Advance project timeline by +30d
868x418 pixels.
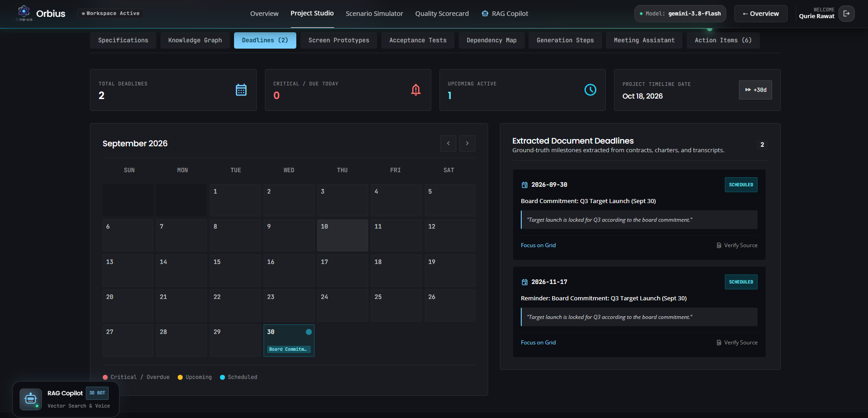tap(755, 90)
